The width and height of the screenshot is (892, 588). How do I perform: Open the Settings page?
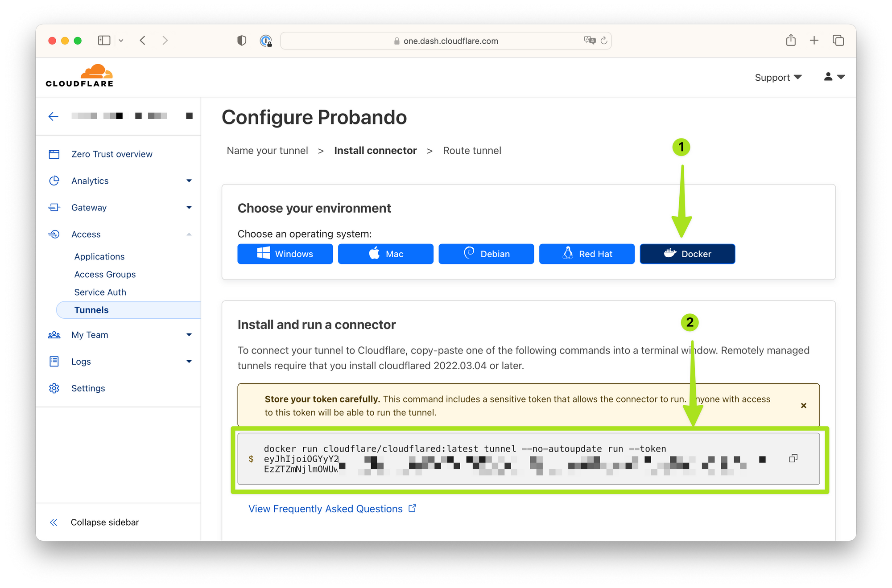point(88,388)
